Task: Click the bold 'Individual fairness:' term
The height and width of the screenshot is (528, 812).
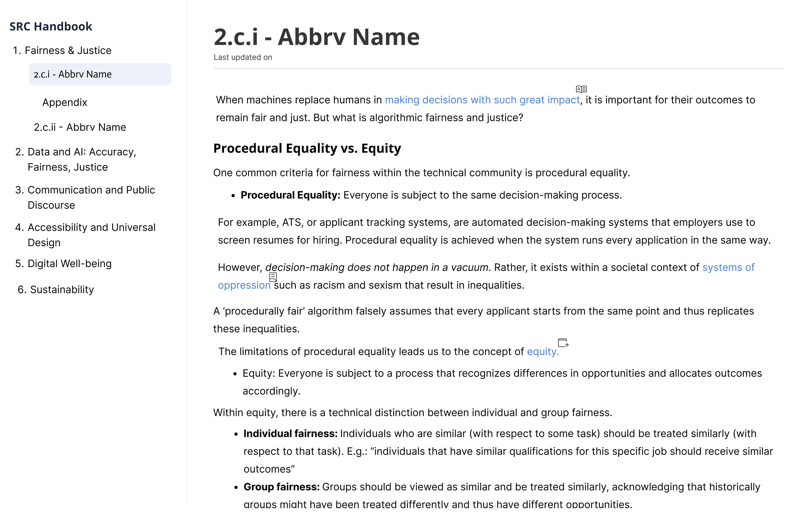Action: click(290, 433)
